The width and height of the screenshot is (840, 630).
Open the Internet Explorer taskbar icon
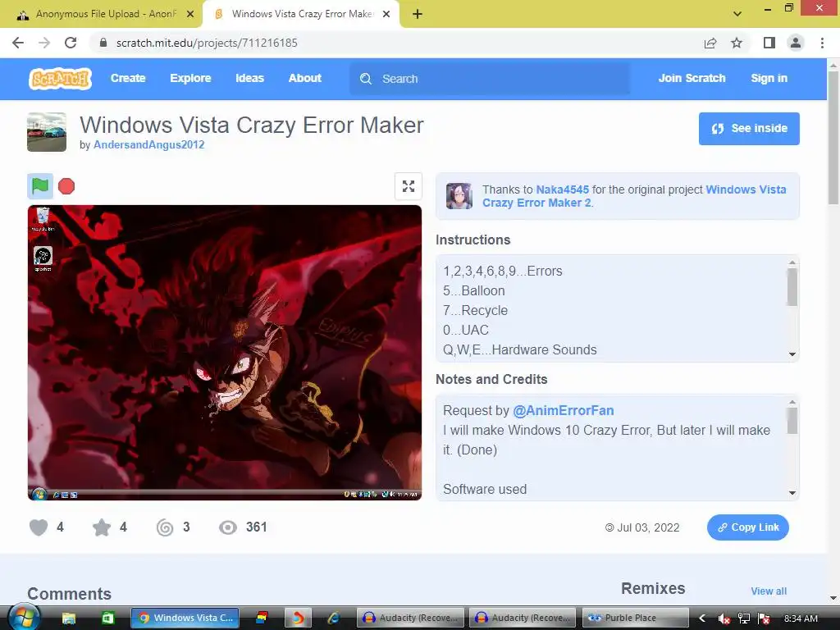[333, 618]
